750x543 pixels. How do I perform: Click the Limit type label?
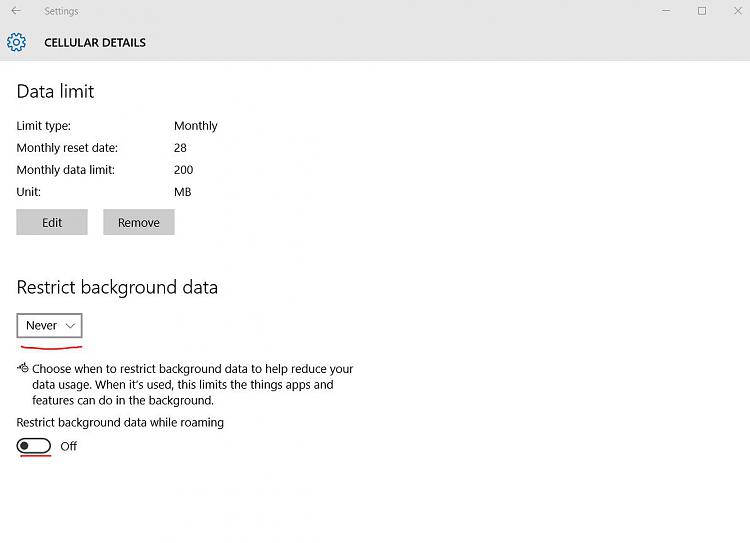[44, 126]
